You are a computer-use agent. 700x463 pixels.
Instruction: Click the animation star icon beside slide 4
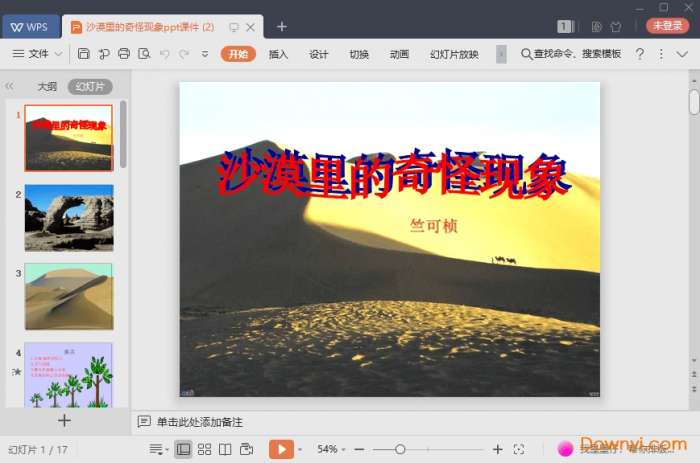[17, 371]
